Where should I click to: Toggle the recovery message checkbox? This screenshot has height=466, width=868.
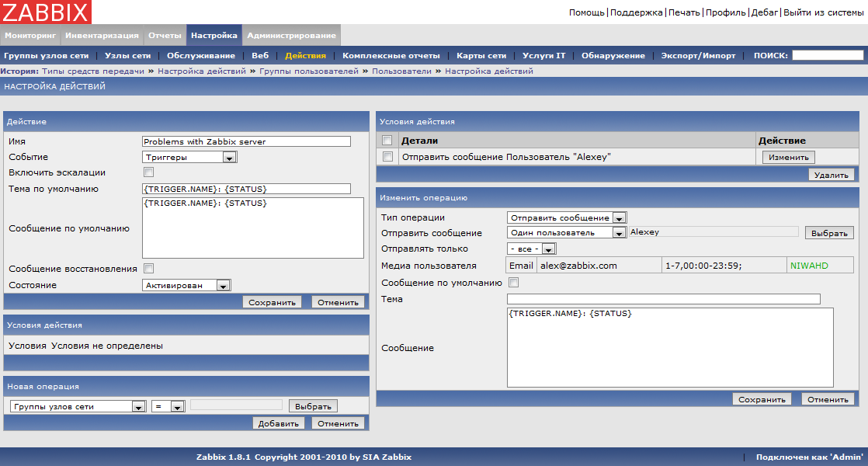[148, 269]
